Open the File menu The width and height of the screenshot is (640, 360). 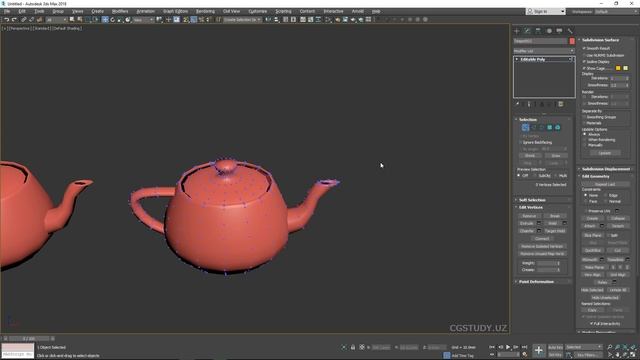7,11
